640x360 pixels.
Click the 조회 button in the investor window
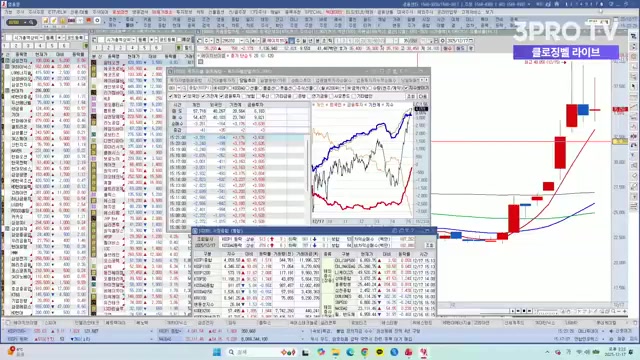(410, 96)
